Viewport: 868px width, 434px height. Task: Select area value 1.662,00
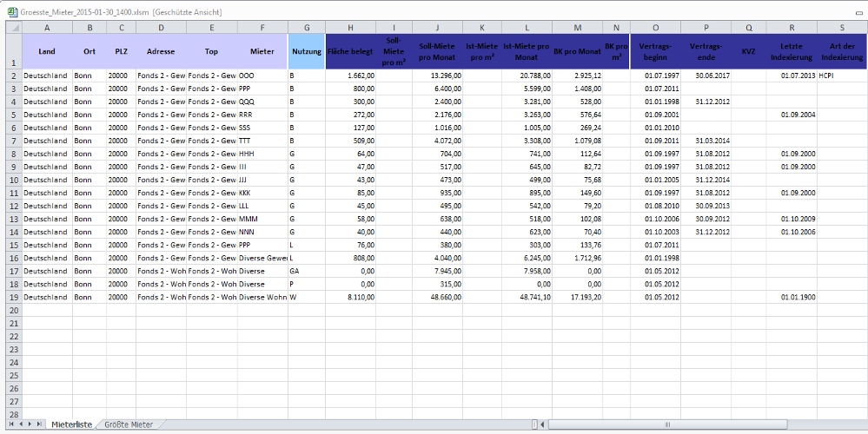coord(350,76)
